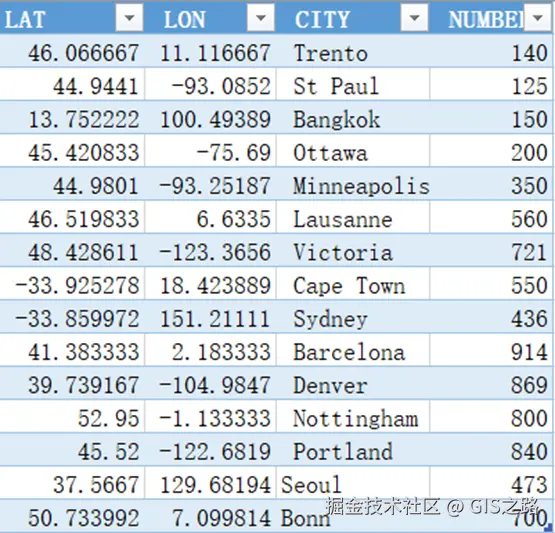Select number cell 473 for Seoul
The height and width of the screenshot is (533, 555).
(491, 483)
